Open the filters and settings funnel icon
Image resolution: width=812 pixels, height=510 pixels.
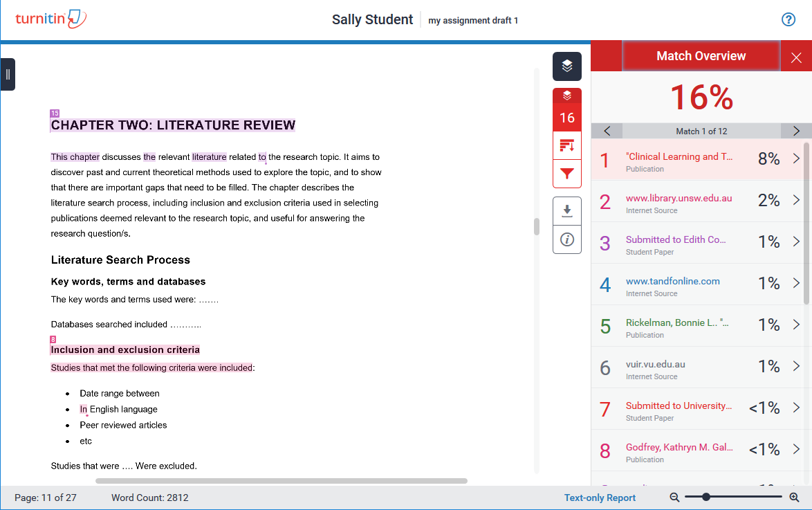(x=567, y=174)
